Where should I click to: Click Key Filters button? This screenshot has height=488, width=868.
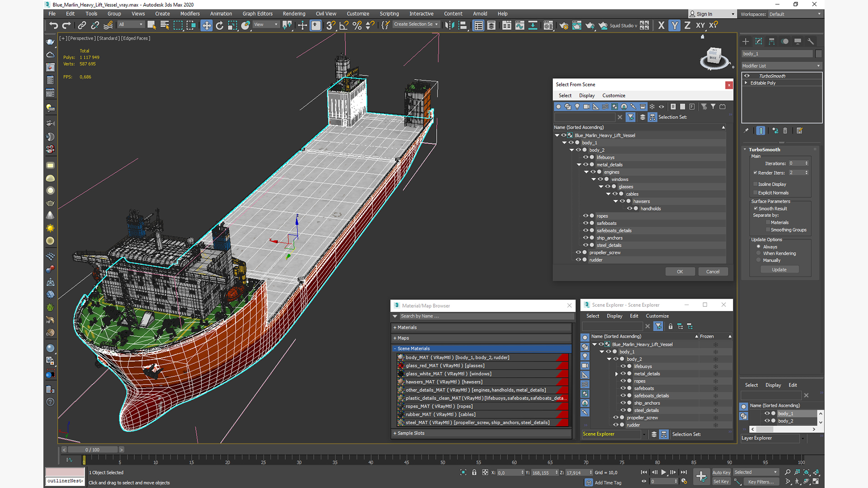point(761,482)
